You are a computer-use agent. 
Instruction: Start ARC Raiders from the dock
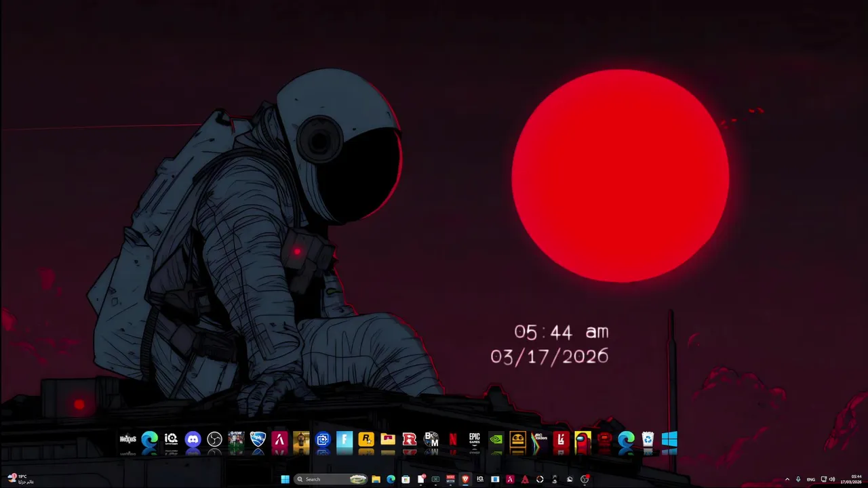(x=540, y=440)
